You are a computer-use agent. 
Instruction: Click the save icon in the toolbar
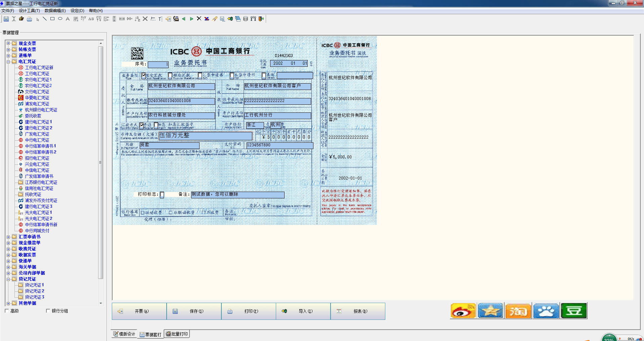pyautogui.click(x=6, y=19)
